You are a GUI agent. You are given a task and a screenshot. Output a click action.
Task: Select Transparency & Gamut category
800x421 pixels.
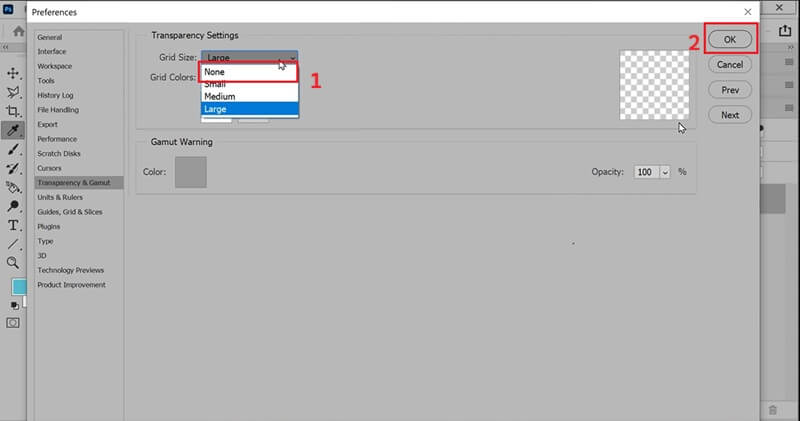coord(79,183)
